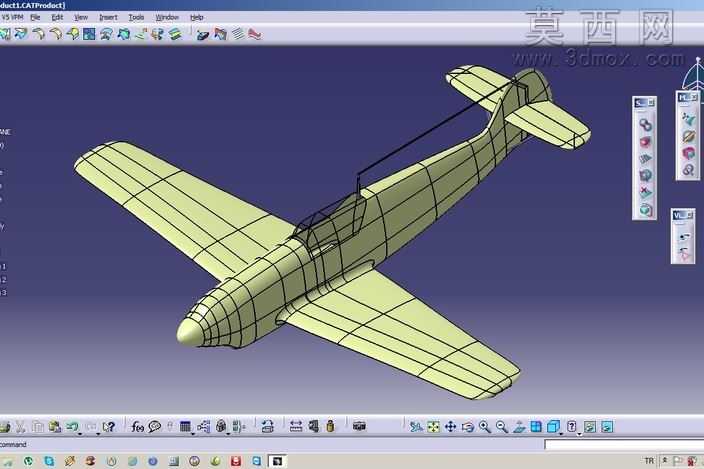Click the view mode question-mark icon

(572, 426)
